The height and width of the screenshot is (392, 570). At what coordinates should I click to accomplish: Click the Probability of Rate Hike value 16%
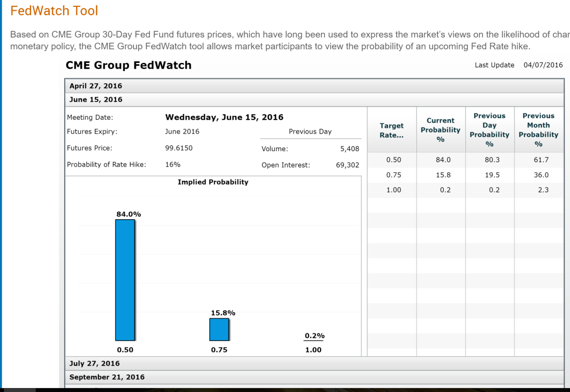coord(172,165)
